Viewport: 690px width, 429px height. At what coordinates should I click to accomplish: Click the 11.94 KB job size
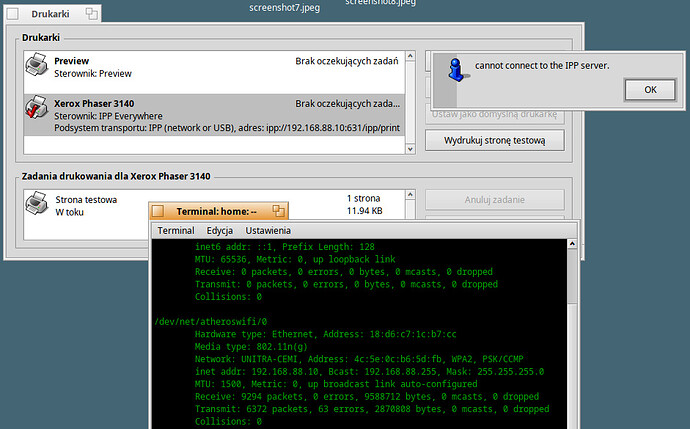coord(364,211)
